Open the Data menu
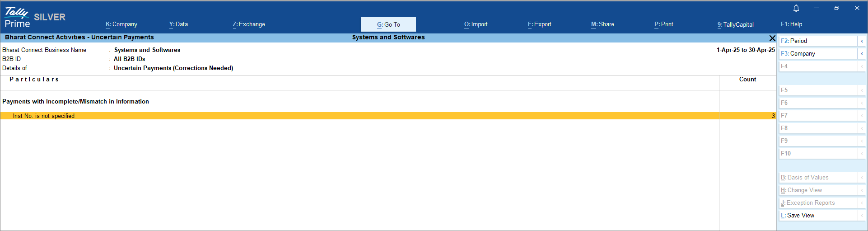This screenshot has height=231, width=868. (x=178, y=24)
